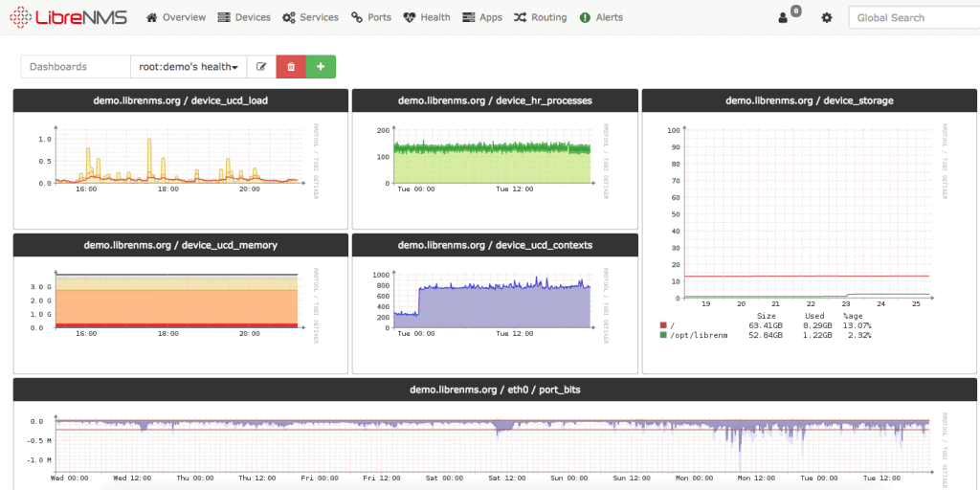Click the /opt/librenm legend label

click(x=699, y=336)
